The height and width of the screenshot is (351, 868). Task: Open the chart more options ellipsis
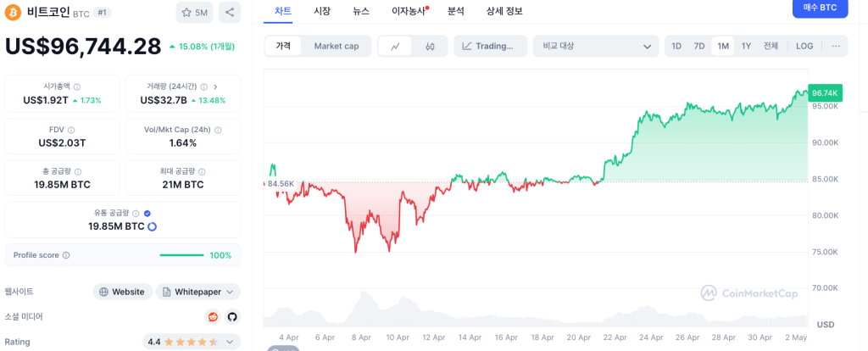pos(835,46)
